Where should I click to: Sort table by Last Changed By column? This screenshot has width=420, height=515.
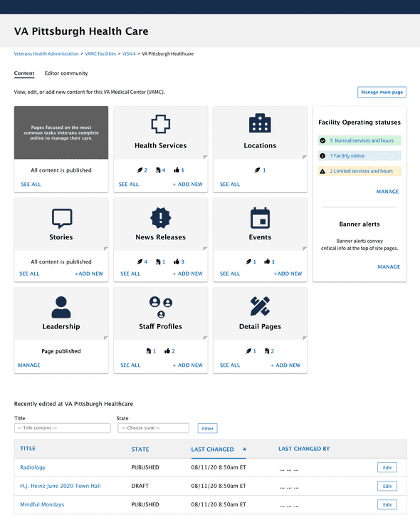[304, 449]
